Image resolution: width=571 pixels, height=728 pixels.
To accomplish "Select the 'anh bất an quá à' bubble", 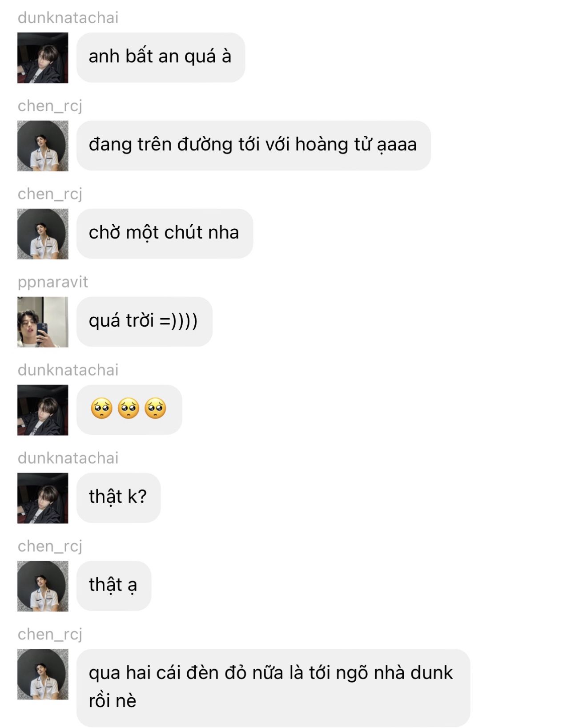I will point(161,57).
